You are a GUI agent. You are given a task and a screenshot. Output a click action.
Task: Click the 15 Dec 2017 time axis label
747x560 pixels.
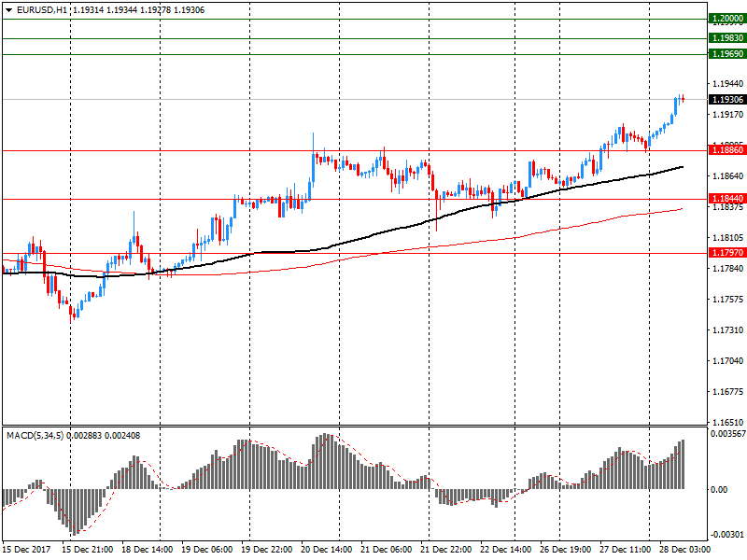[x=27, y=550]
